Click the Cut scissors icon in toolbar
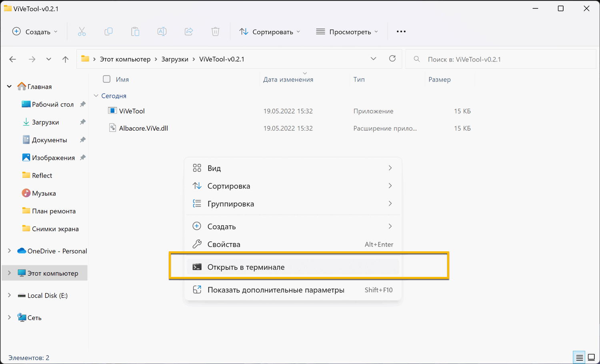The image size is (600, 364). coord(82,32)
